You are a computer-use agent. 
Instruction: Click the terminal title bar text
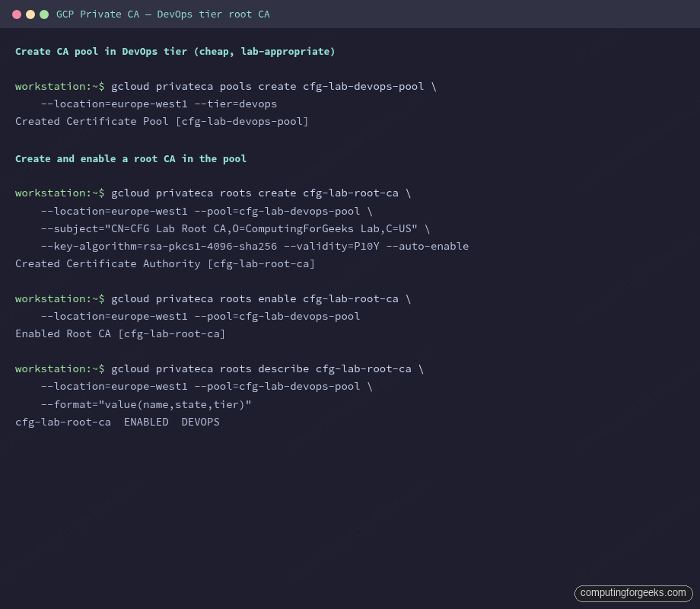click(x=161, y=14)
